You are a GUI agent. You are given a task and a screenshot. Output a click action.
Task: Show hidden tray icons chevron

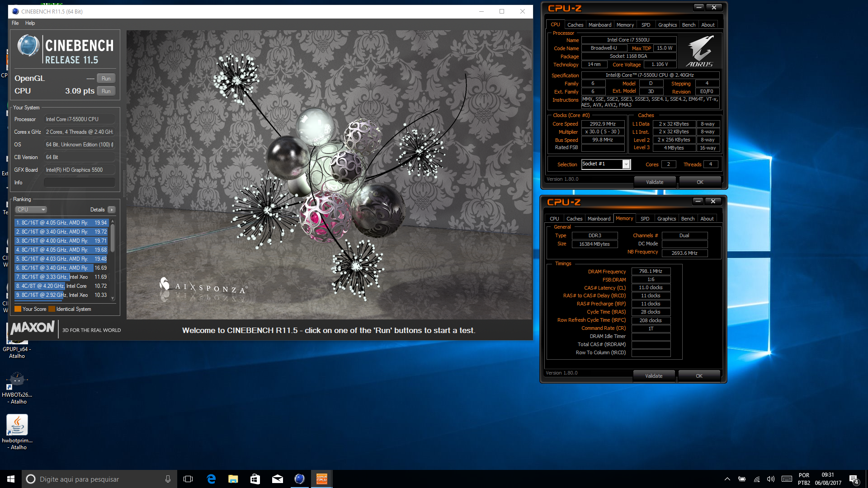[727, 479]
